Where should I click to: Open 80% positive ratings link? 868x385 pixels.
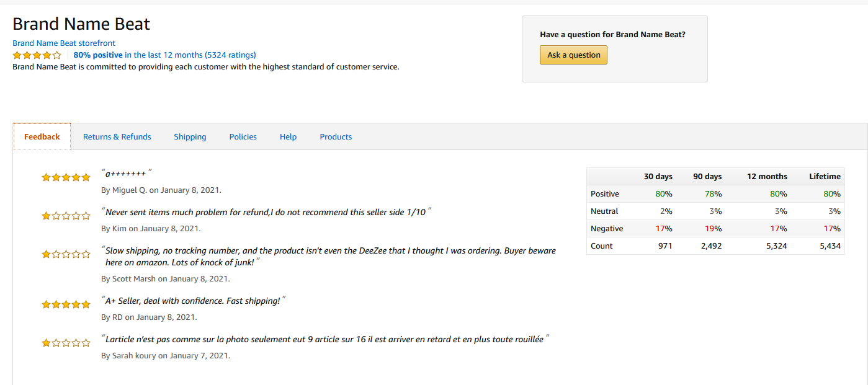(164, 55)
